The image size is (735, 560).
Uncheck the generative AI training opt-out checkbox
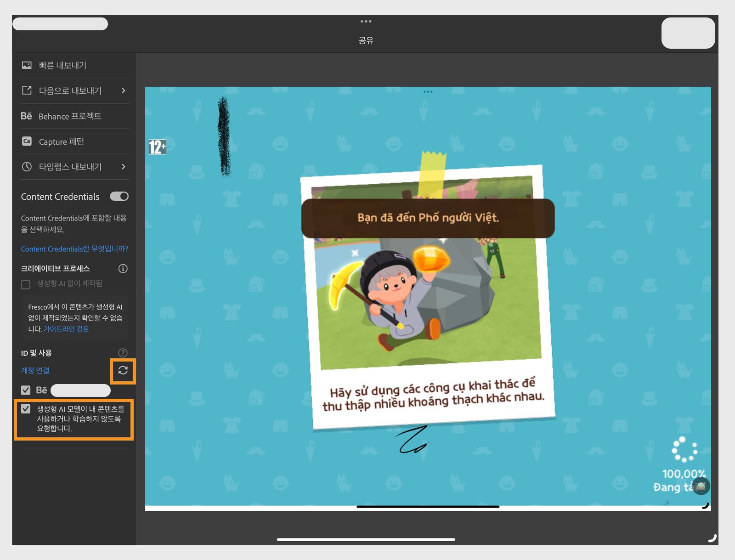[x=26, y=408]
